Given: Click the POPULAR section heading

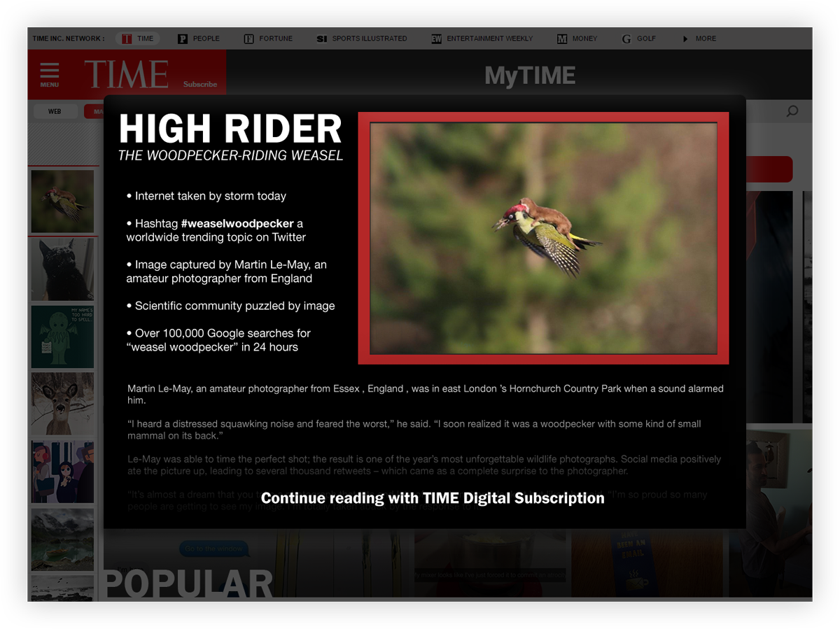Looking at the screenshot, I should click(187, 585).
